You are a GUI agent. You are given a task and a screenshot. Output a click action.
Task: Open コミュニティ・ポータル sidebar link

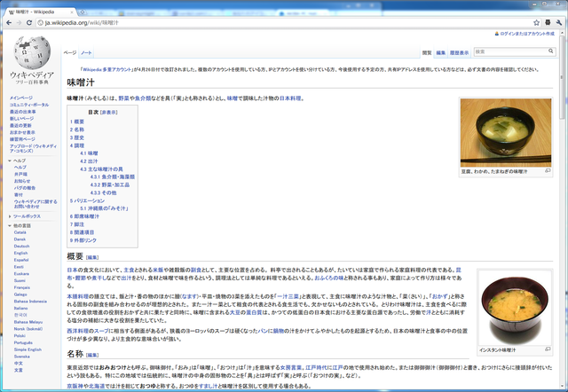(x=29, y=105)
